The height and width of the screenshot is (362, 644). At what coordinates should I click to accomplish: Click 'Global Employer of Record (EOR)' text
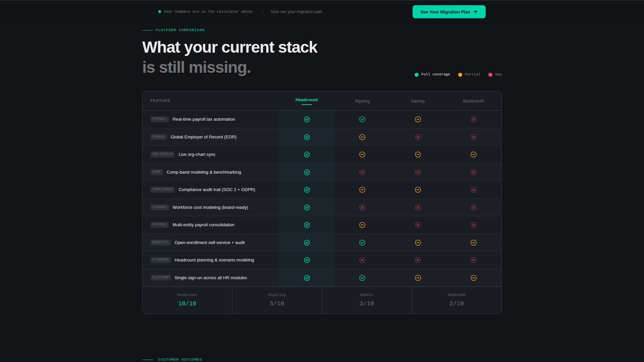point(203,137)
